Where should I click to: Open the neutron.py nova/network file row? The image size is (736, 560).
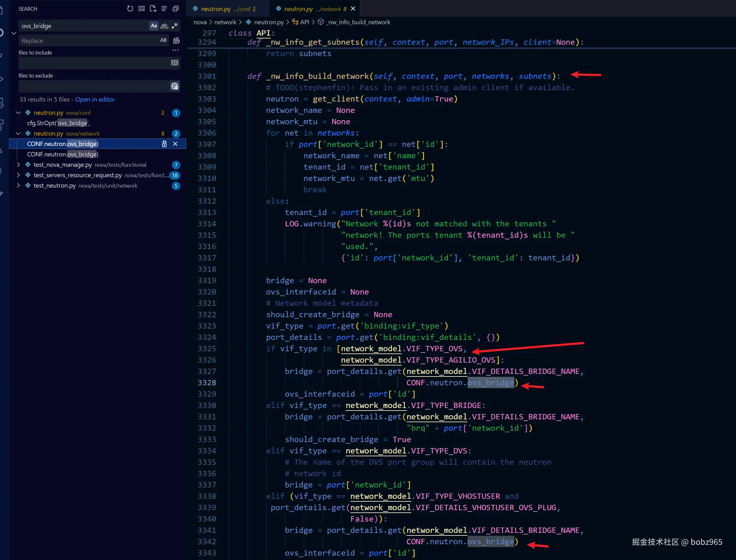pos(97,133)
